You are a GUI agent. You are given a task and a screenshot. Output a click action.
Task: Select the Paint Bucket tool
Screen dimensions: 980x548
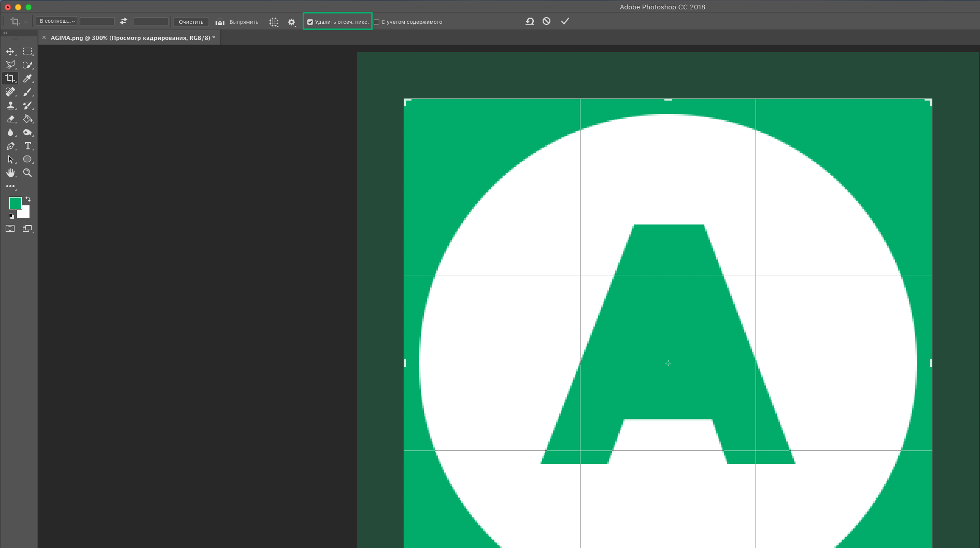(28, 119)
